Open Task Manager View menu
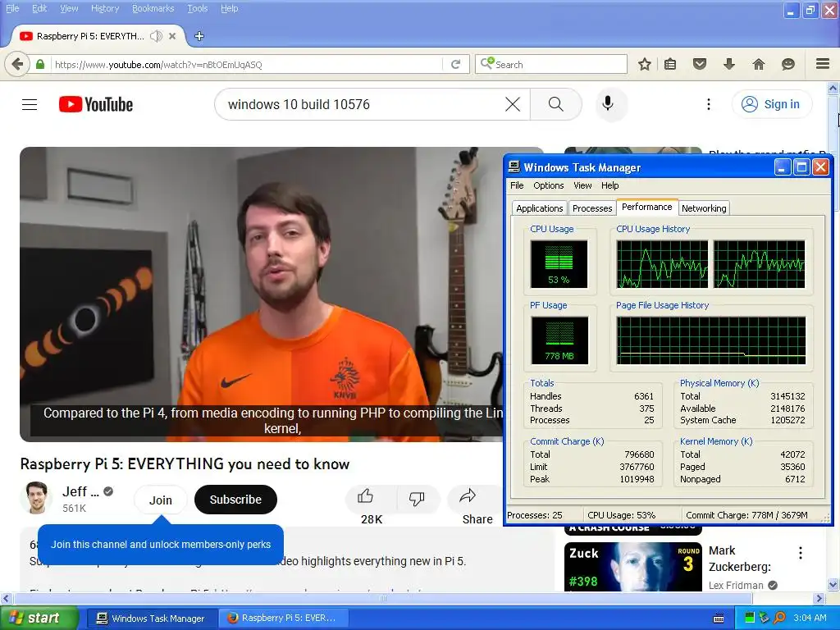The width and height of the screenshot is (840, 630). tap(582, 185)
